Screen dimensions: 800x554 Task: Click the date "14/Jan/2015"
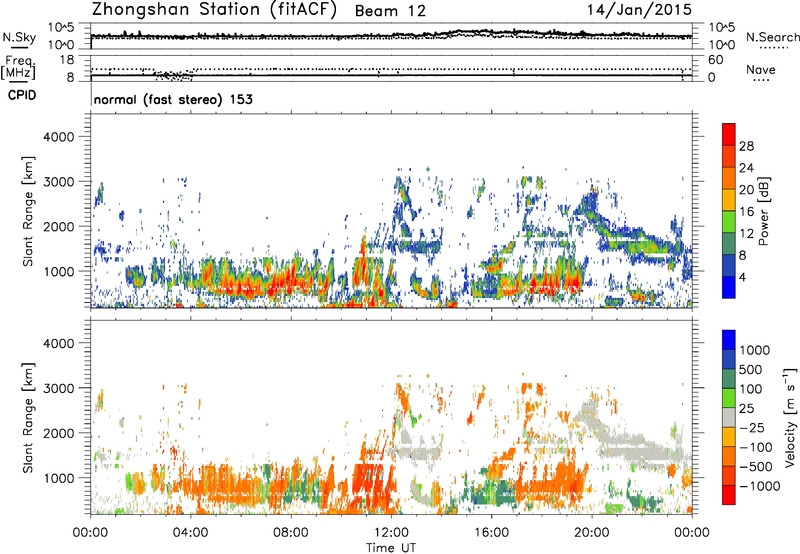pyautogui.click(x=639, y=10)
